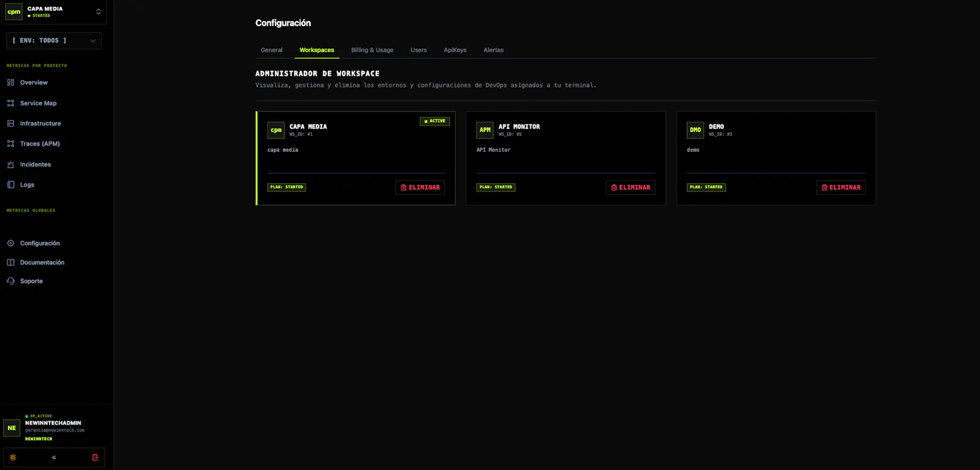Click WS_ID: #2 text on API MONITOR
The width and height of the screenshot is (980, 470).
click(510, 134)
